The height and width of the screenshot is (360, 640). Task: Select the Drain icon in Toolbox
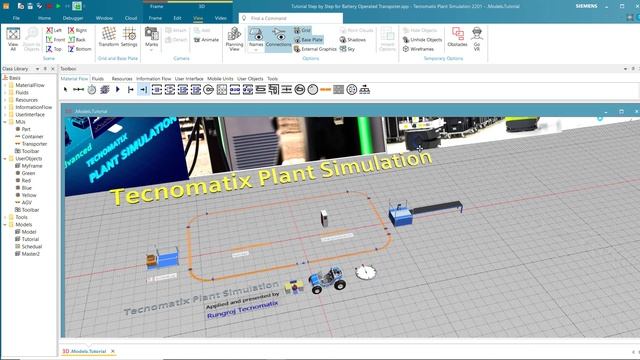pos(143,89)
